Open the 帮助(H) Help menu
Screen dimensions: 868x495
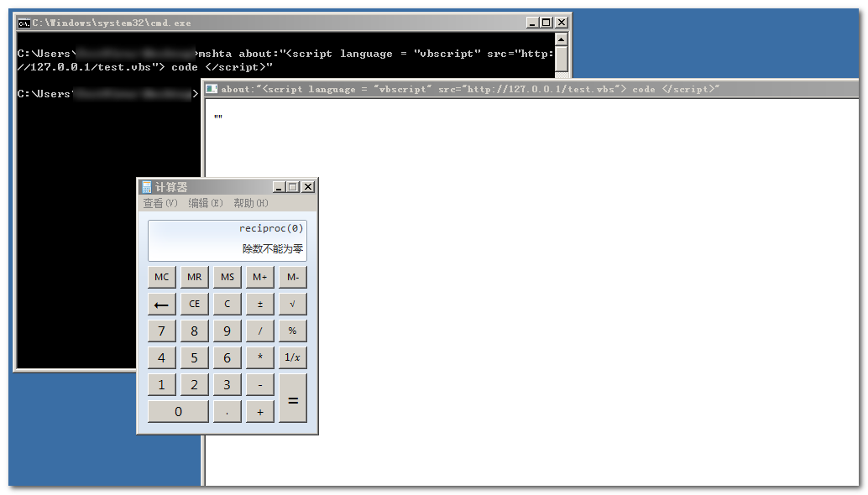[251, 203]
